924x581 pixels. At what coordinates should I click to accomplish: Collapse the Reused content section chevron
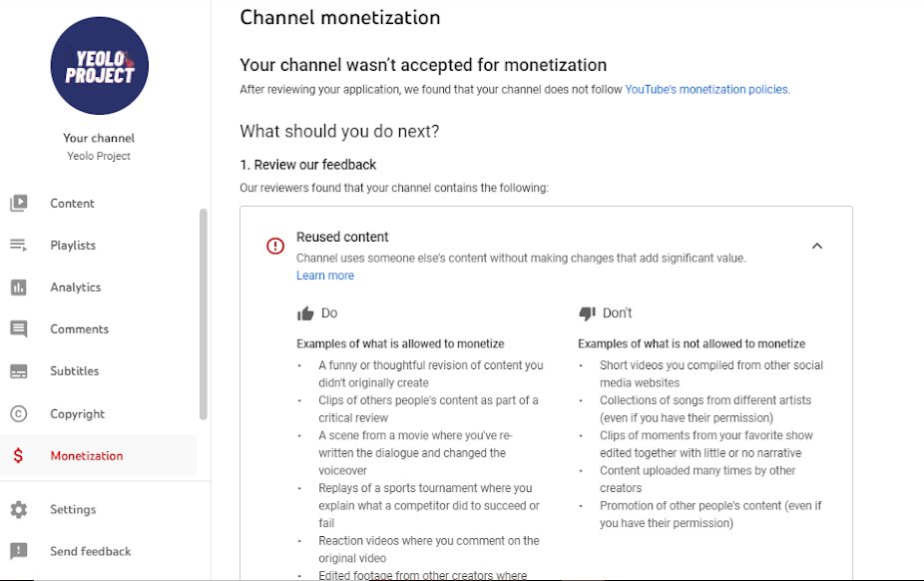(x=817, y=246)
